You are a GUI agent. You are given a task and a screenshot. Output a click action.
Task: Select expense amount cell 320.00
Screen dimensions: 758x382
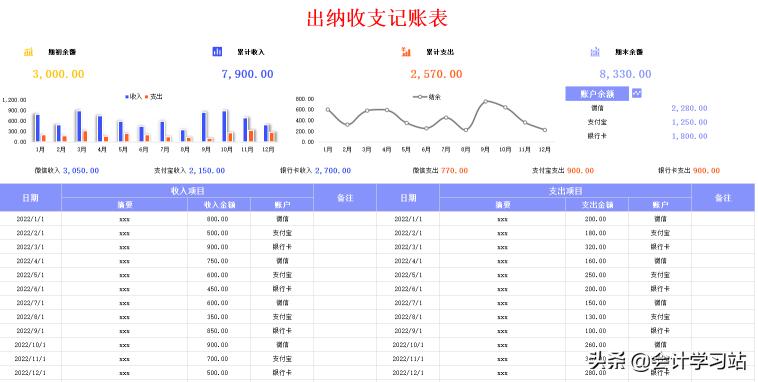596,247
